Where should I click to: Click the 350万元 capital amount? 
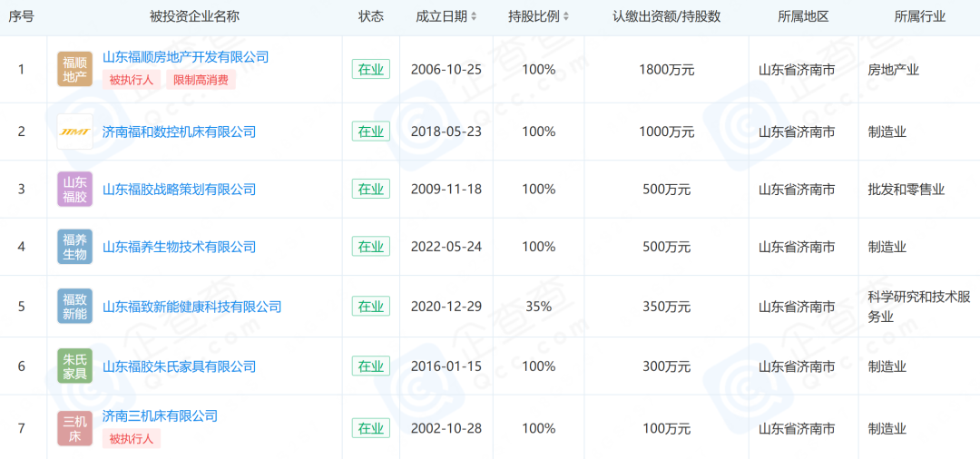coord(666,307)
